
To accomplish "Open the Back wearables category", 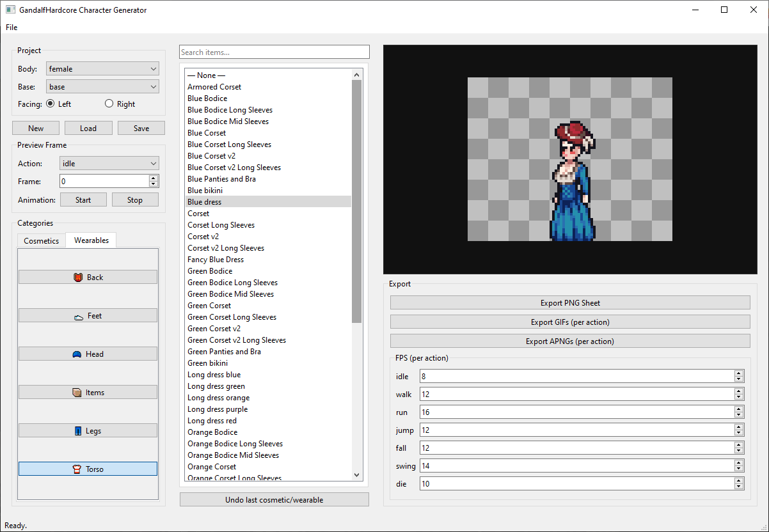I will coord(88,277).
